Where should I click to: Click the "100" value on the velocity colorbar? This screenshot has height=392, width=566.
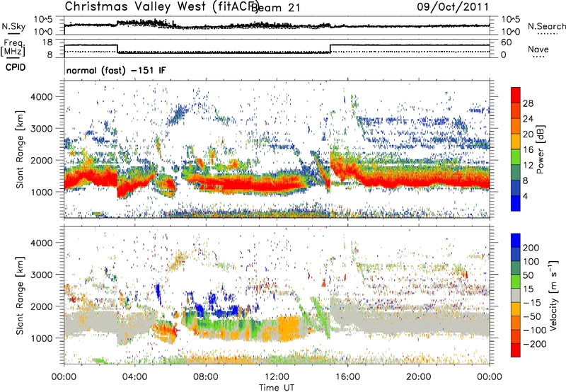531,262
